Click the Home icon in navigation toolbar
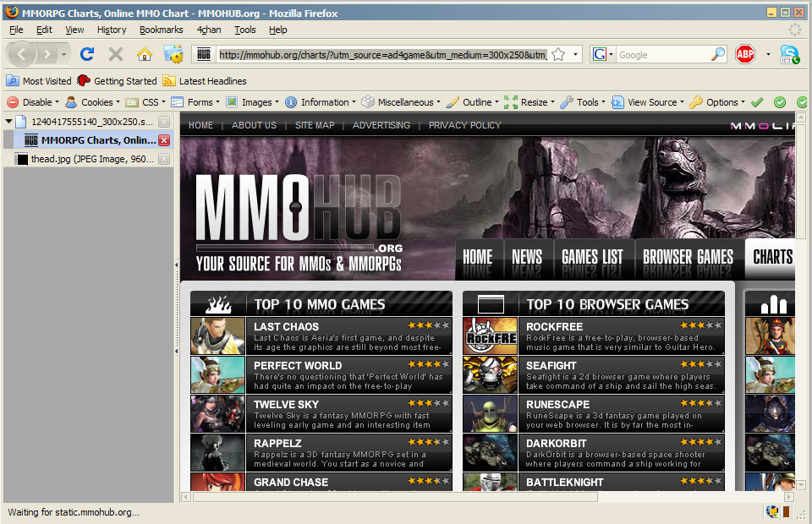Screen dimensions: 812x524 [x=145, y=54]
